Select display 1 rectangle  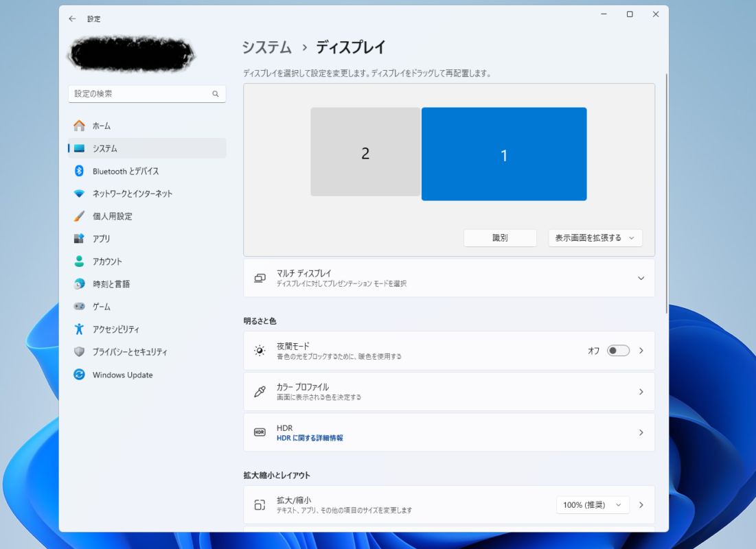tap(504, 154)
